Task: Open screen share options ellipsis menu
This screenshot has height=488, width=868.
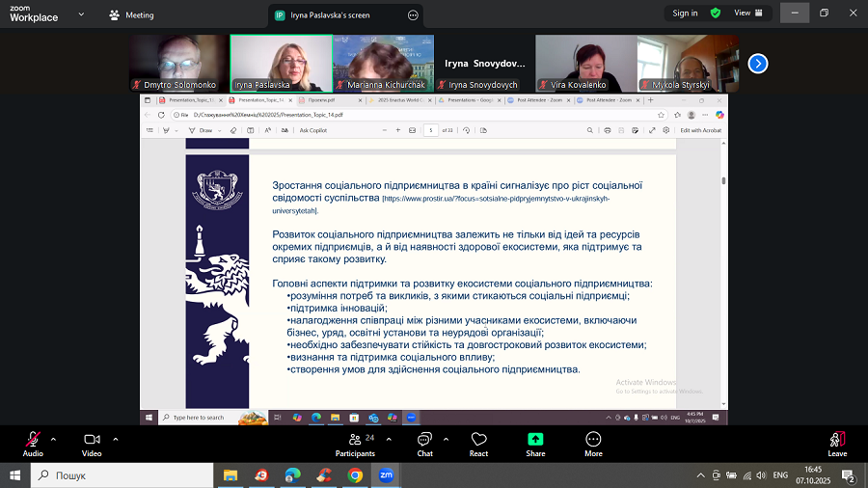Action: tap(413, 15)
